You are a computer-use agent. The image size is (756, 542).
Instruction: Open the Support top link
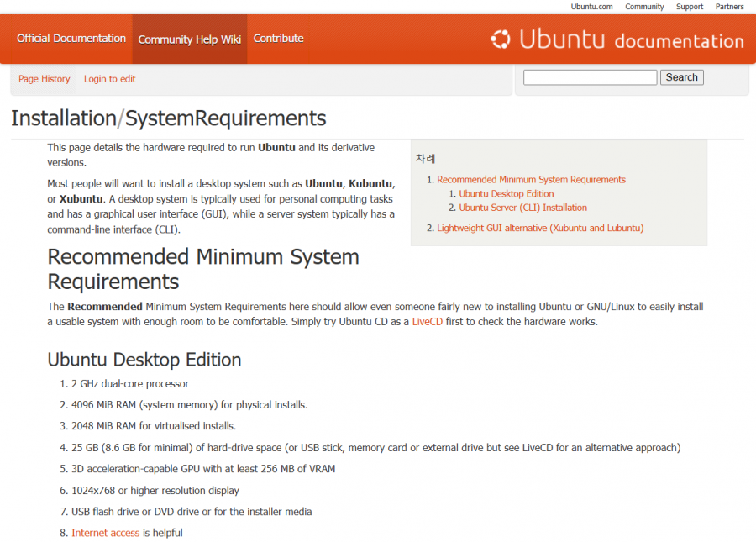[x=690, y=7]
